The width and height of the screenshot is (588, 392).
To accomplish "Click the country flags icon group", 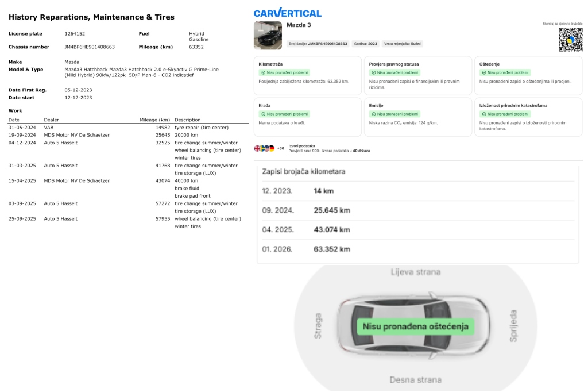I will pos(265,148).
